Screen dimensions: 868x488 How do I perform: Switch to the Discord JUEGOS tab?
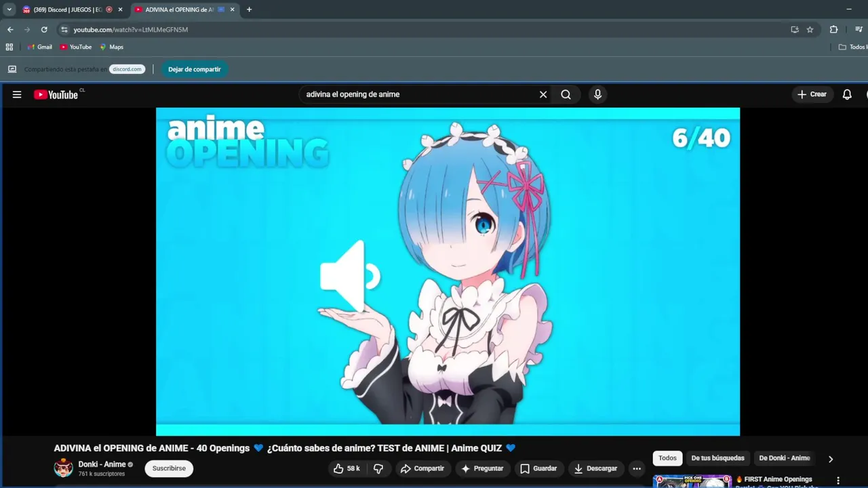click(x=66, y=9)
